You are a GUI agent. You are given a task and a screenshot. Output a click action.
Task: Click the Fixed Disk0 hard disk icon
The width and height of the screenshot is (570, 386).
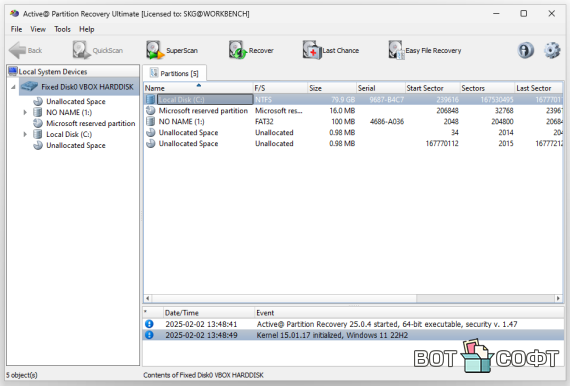[x=29, y=87]
